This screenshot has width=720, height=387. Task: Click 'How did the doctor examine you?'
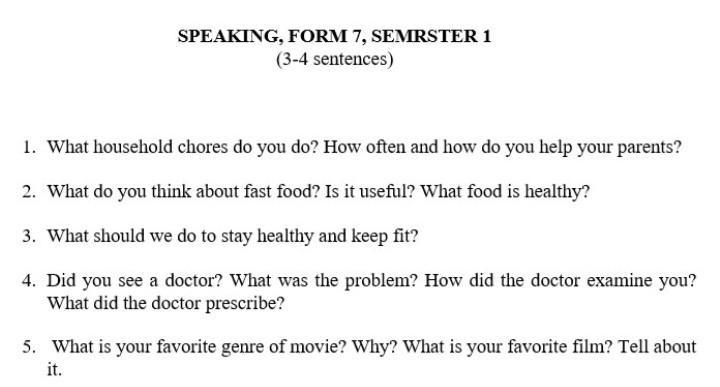click(x=560, y=280)
